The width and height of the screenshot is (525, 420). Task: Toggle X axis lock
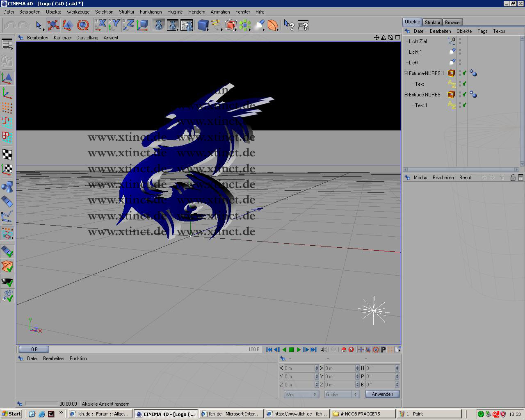tap(100, 25)
